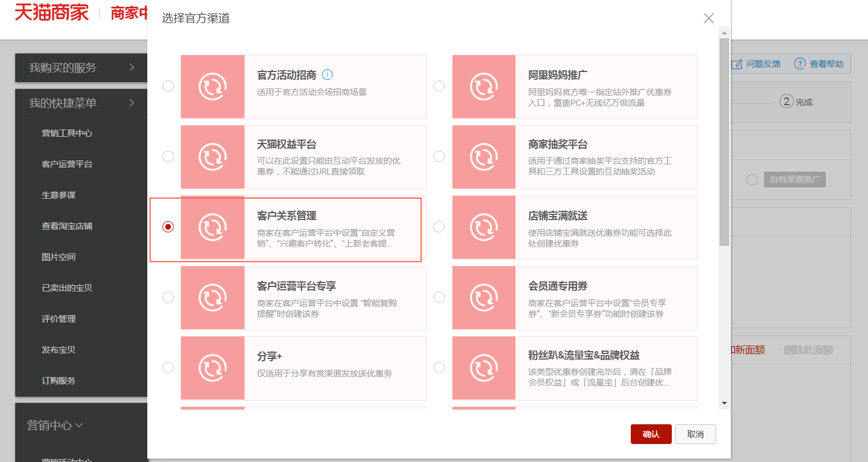Select the 阿里妈妈推广 radio button
This screenshot has height=462, width=868.
[x=439, y=86]
